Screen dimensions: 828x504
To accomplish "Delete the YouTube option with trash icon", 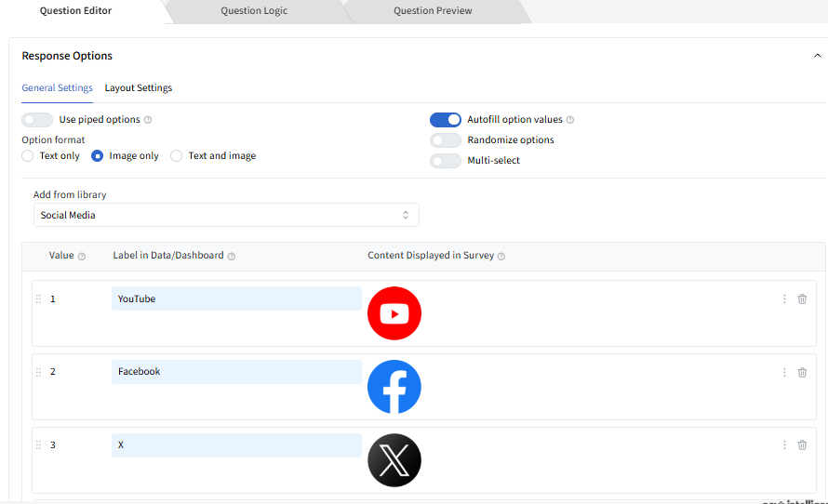I will tap(802, 299).
